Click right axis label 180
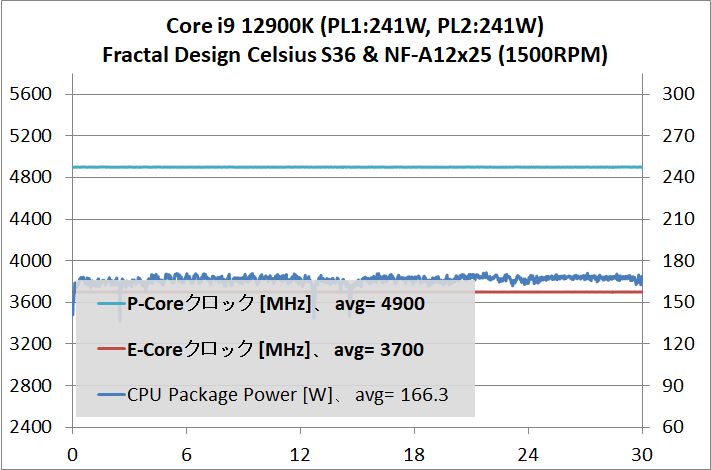Image resolution: width=711 pixels, height=470 pixels. point(678,261)
